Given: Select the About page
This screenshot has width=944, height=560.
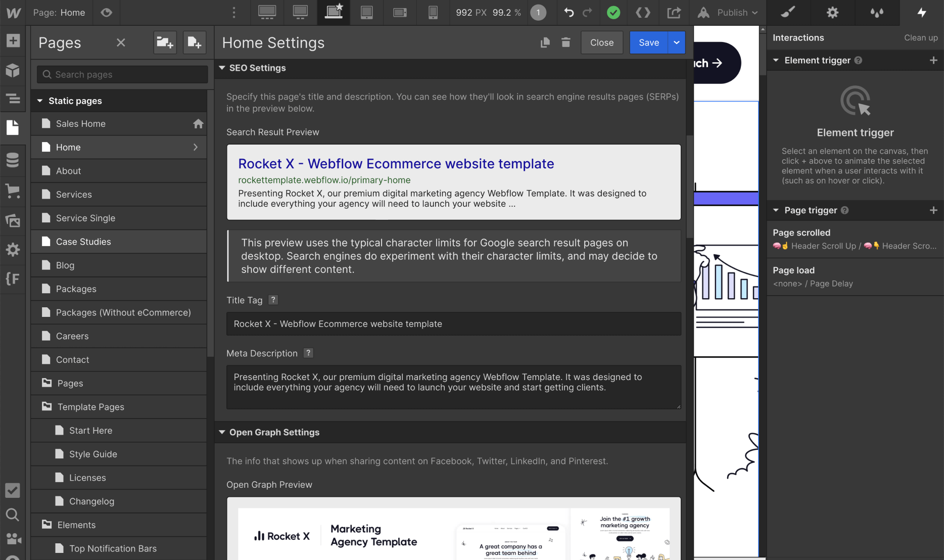Looking at the screenshot, I should click(119, 171).
